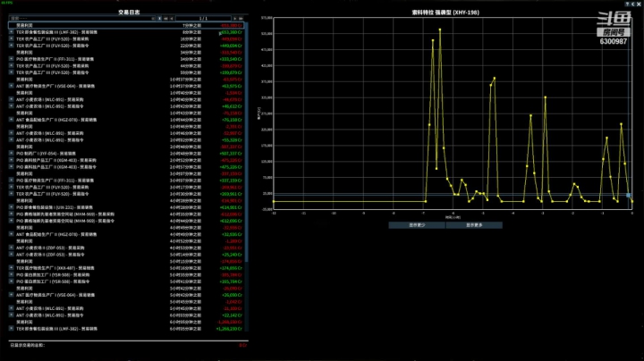Screen dimensions: 644x361
Task: Go to previous page of transaction log
Action: pyautogui.click(x=171, y=19)
